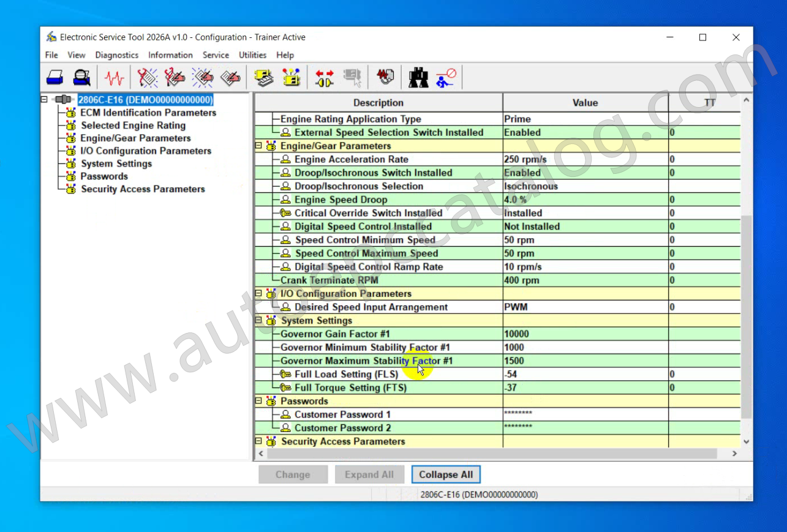
Task: Click the key icon beside Full Load Setting (FLS)
Action: click(x=285, y=375)
